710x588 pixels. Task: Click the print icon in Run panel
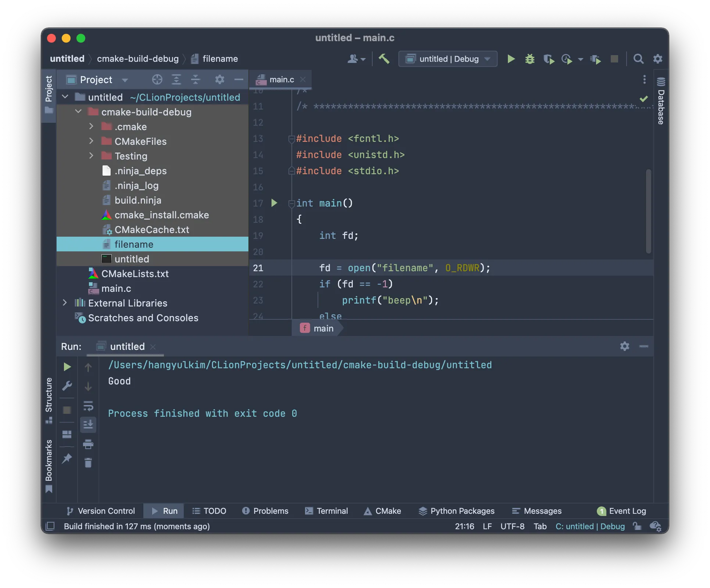click(88, 444)
